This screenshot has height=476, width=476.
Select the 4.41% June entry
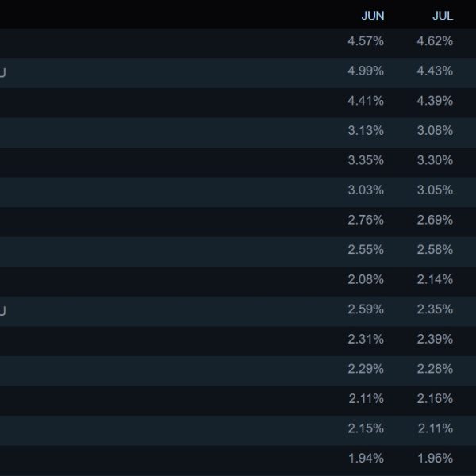click(366, 101)
